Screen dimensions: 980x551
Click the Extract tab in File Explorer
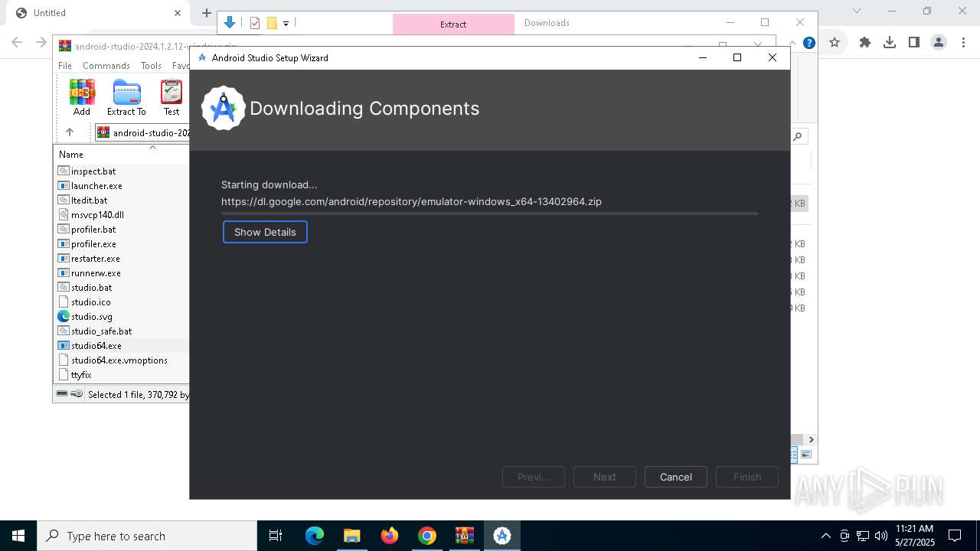(453, 24)
